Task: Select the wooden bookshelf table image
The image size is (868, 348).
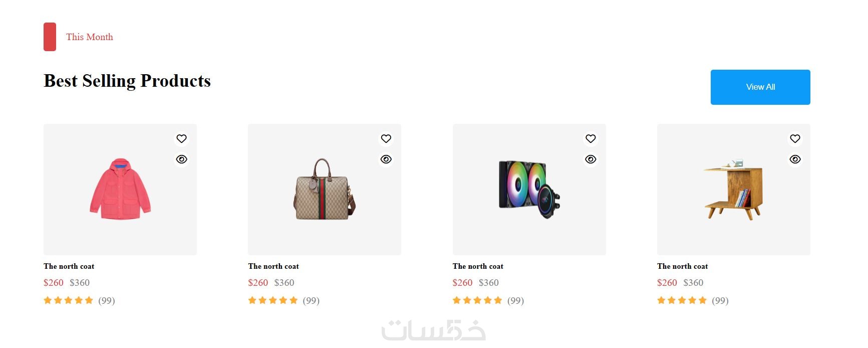Action: point(734,189)
